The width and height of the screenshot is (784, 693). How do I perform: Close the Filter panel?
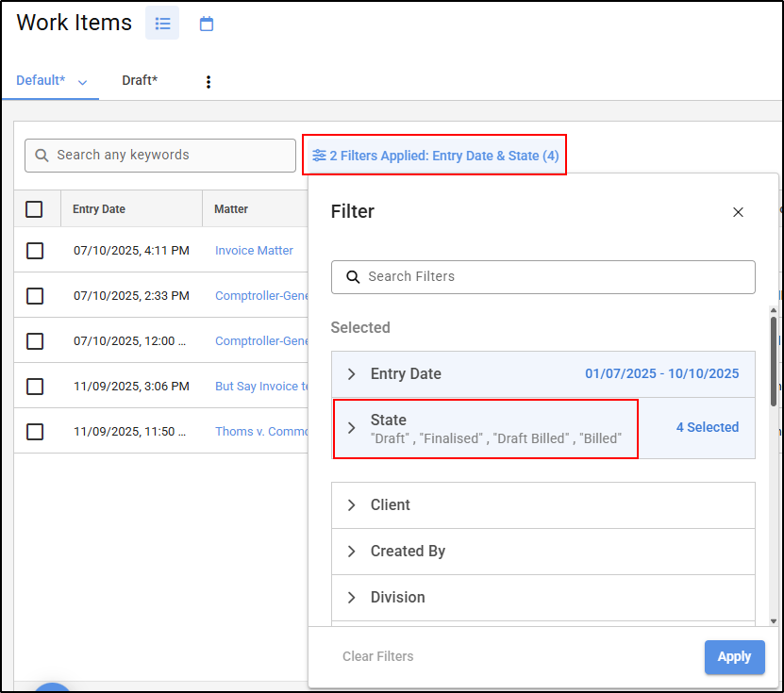[x=738, y=212]
